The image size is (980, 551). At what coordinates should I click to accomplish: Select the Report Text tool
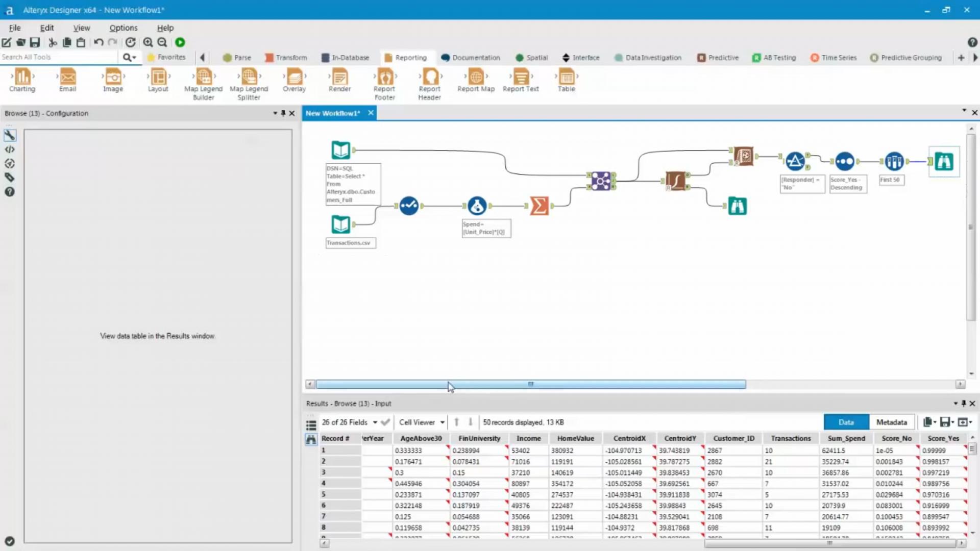click(521, 81)
